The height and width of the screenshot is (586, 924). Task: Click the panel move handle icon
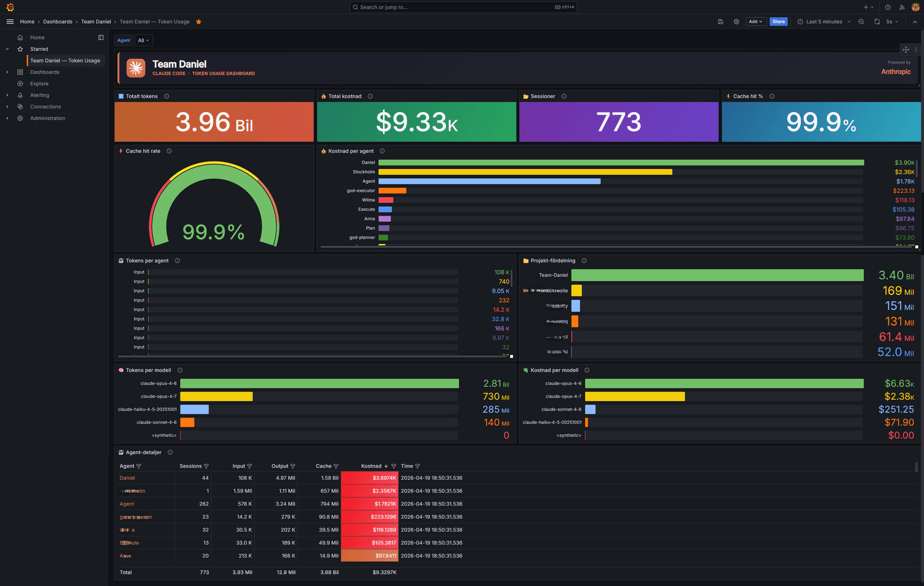pos(906,50)
